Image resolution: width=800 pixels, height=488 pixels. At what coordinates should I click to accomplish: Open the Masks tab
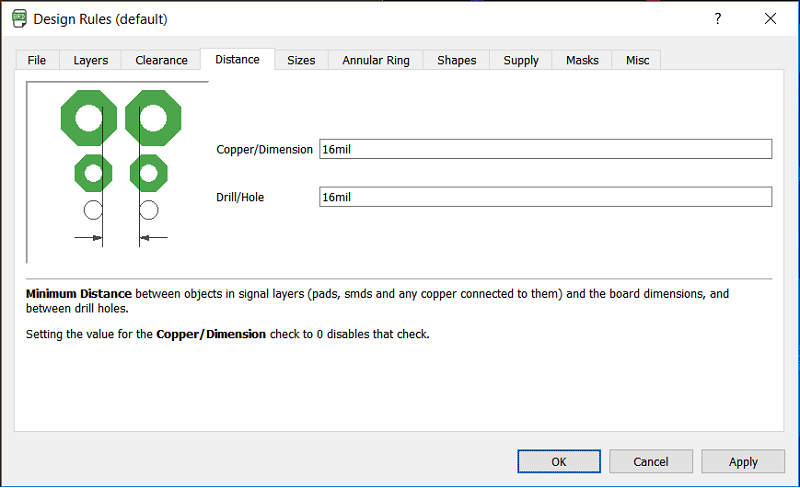[582, 60]
